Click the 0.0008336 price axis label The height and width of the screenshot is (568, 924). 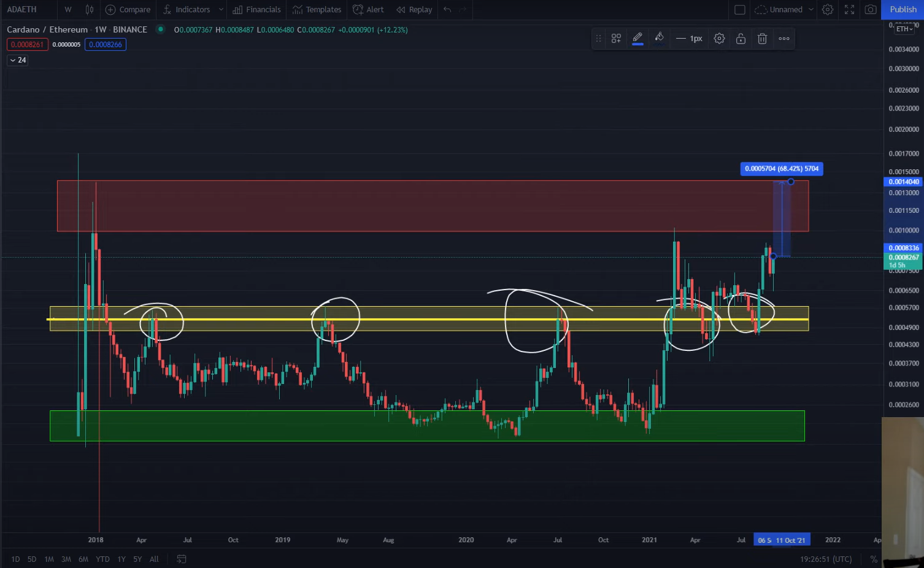pyautogui.click(x=903, y=248)
